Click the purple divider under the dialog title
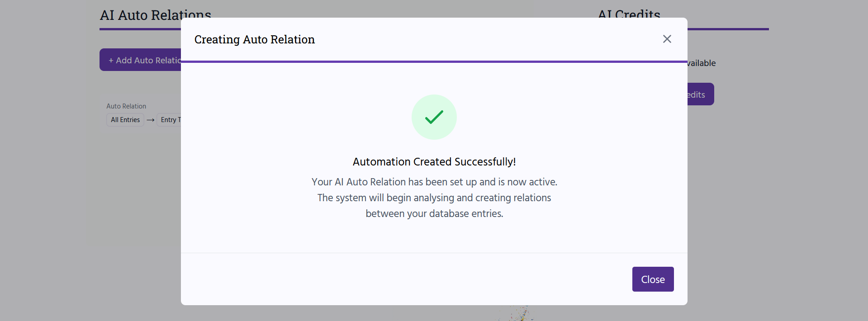The width and height of the screenshot is (868, 321). pyautogui.click(x=434, y=61)
